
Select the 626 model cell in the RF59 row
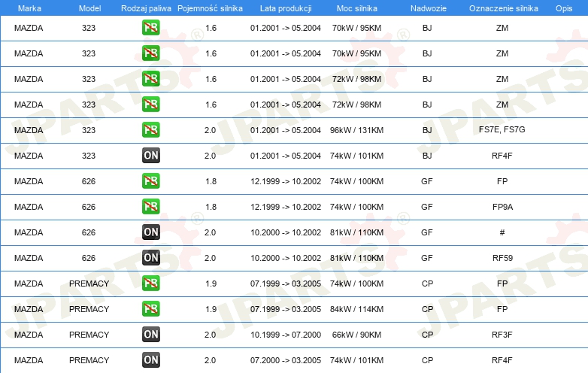[89, 258]
